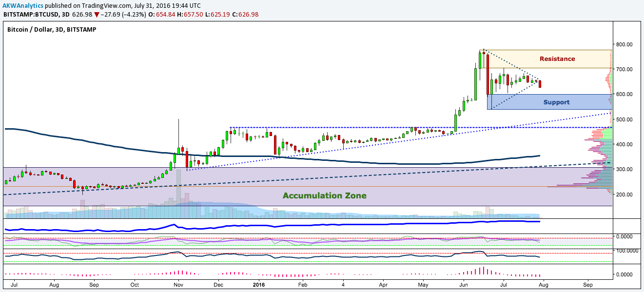Click the 2016 label on time axis
644x292 pixels.
click(258, 285)
